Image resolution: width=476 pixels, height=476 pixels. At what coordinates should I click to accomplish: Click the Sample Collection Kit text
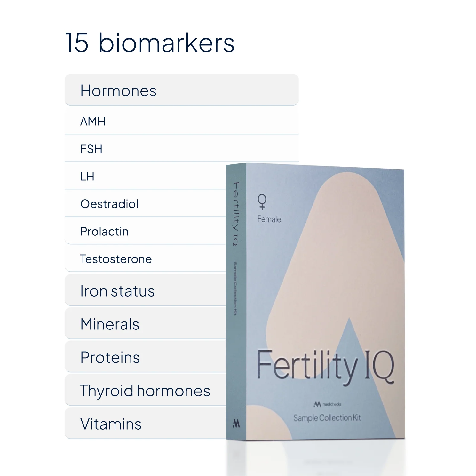pyautogui.click(x=327, y=418)
